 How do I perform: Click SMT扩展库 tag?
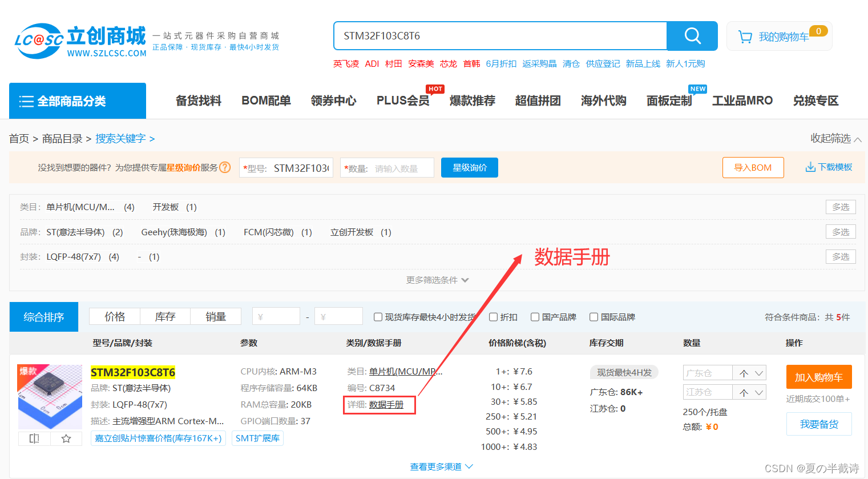click(x=257, y=438)
